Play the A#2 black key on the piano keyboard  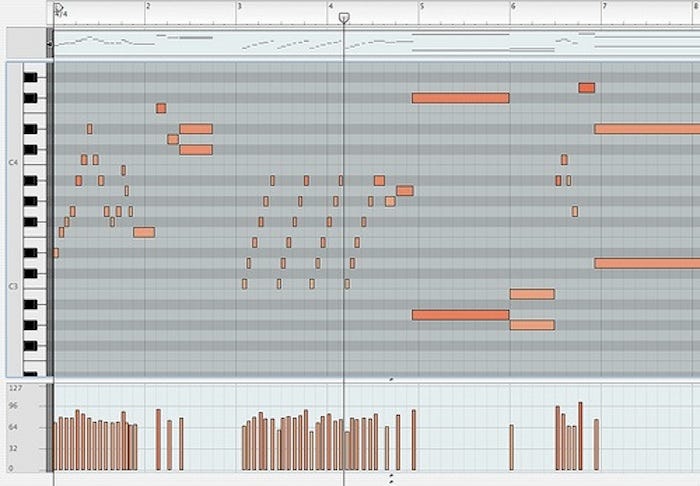pyautogui.click(x=30, y=304)
